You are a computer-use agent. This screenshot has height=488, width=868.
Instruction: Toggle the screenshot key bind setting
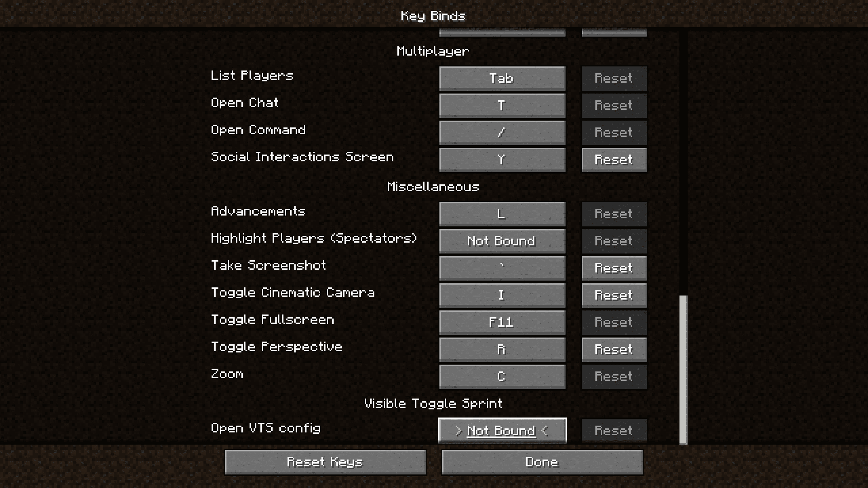pos(502,267)
